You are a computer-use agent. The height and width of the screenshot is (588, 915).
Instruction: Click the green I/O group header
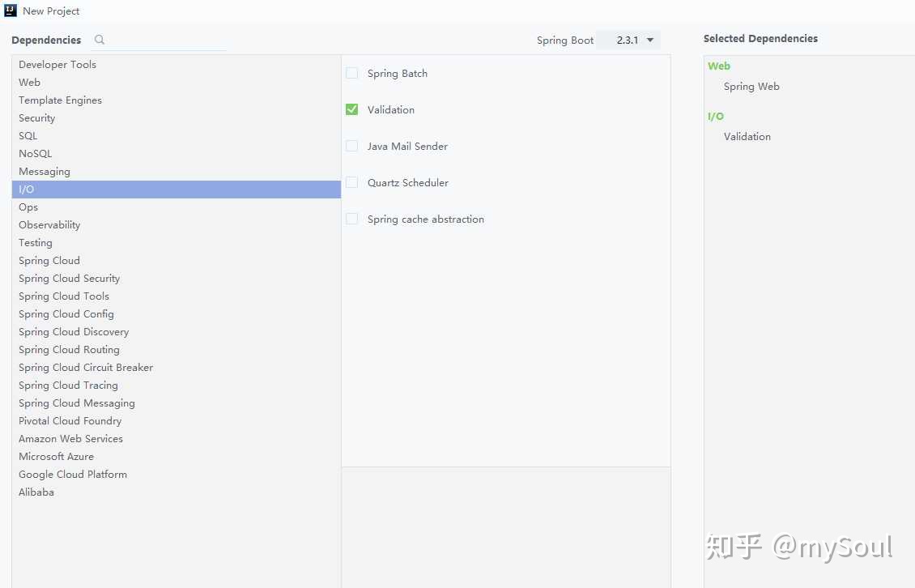716,116
